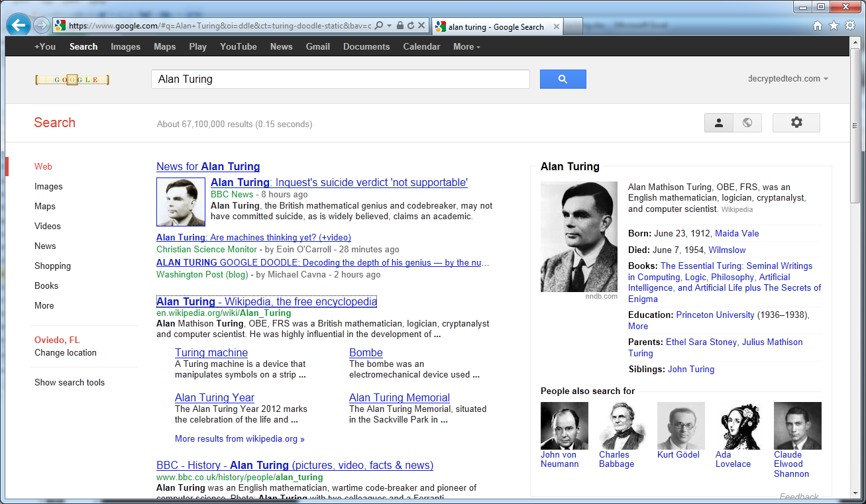Click Ethel Sara Stoney parent link

701,342
